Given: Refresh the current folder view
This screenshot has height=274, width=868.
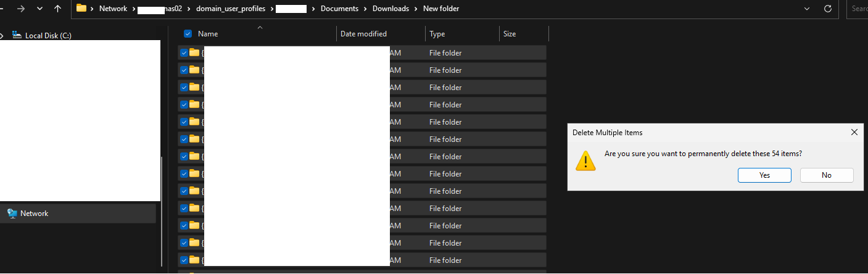Looking at the screenshot, I should point(828,9).
